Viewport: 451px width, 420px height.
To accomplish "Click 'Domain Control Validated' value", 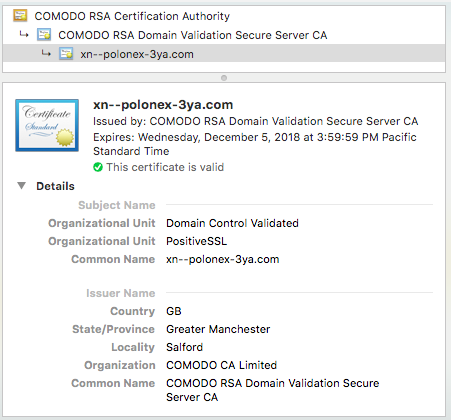I will pos(232,223).
